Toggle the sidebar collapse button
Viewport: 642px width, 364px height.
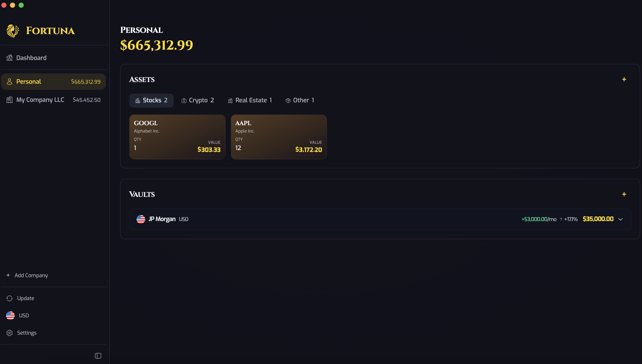coord(98,356)
